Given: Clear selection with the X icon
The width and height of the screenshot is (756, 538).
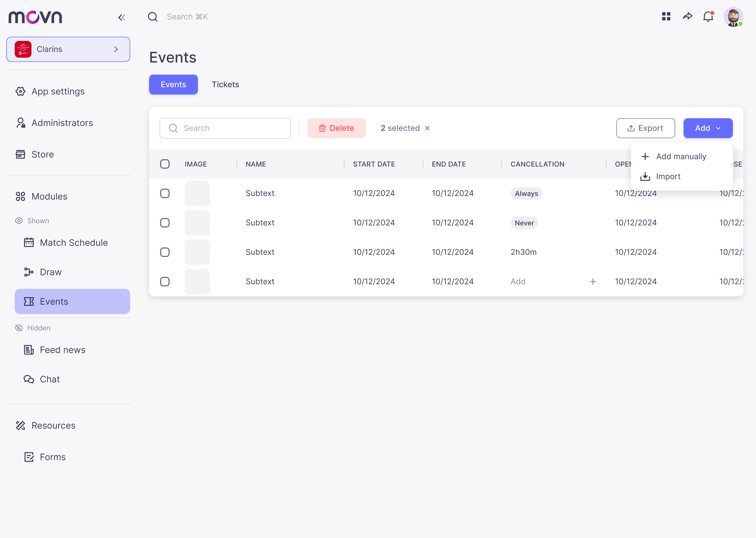Looking at the screenshot, I should click(427, 128).
